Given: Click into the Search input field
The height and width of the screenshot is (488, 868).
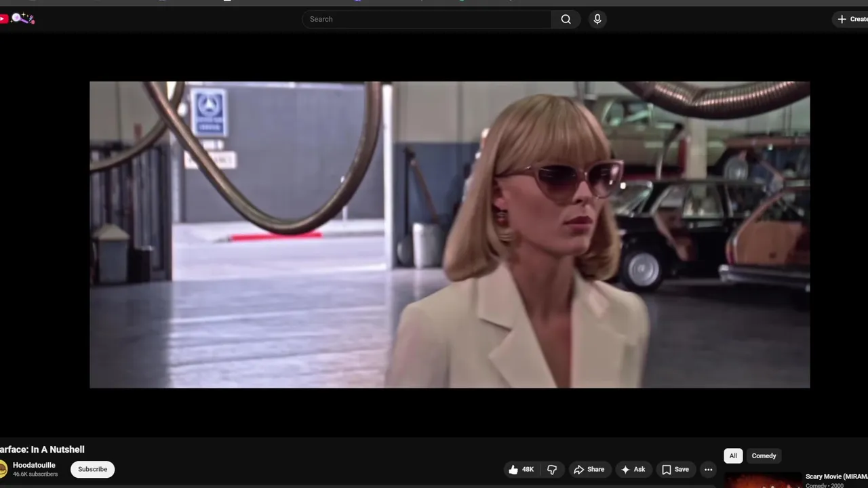Looking at the screenshot, I should click(x=427, y=19).
